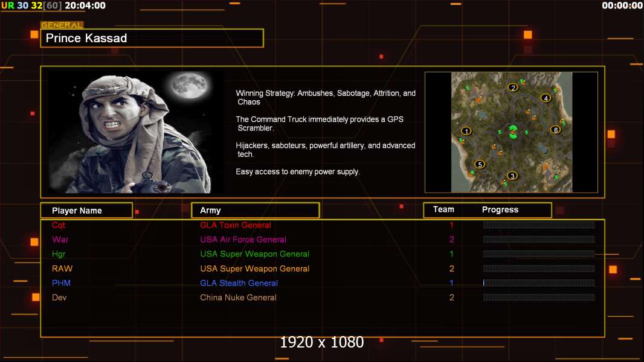The image size is (644, 362).
Task: Click Cqt's loading progress bar
Action: point(539,224)
